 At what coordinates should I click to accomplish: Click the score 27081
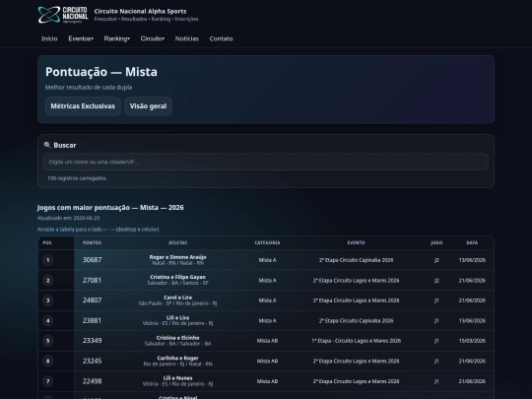tap(92, 280)
